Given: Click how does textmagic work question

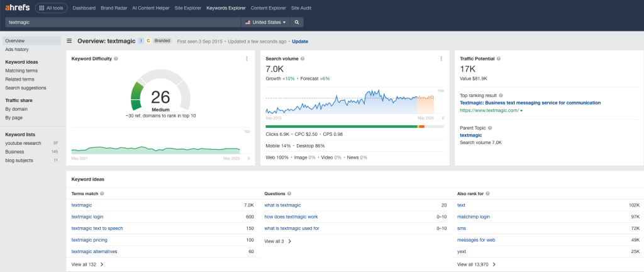Looking at the screenshot, I should tap(291, 217).
